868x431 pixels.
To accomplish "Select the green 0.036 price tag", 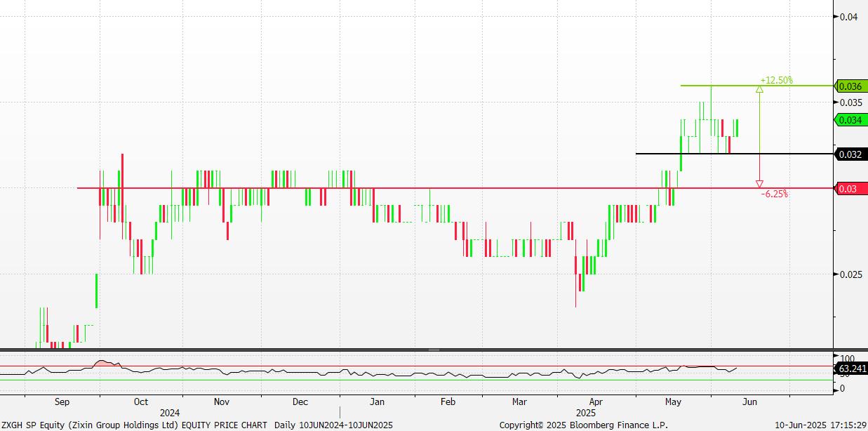I will pos(850,86).
